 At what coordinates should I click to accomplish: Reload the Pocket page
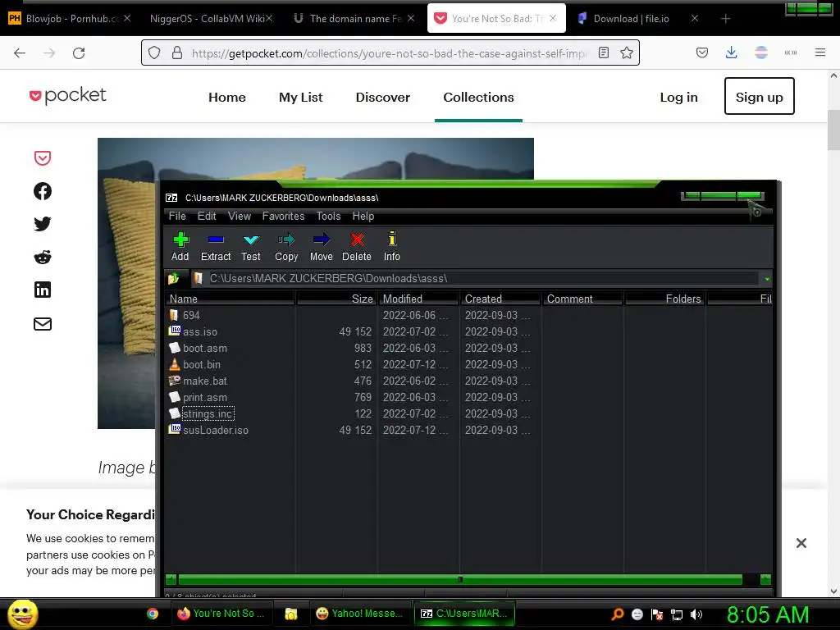pos(79,53)
